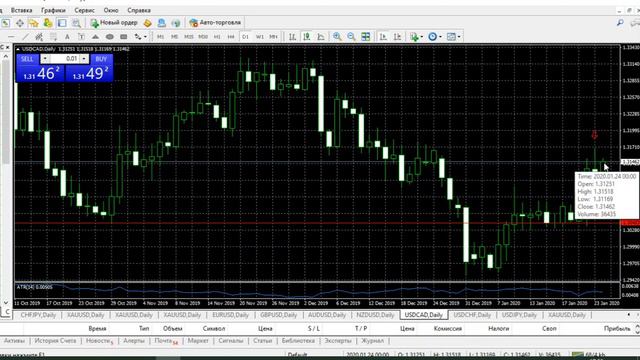Open the Новый ордер dialog
This screenshot has height=360, width=640.
click(114, 23)
